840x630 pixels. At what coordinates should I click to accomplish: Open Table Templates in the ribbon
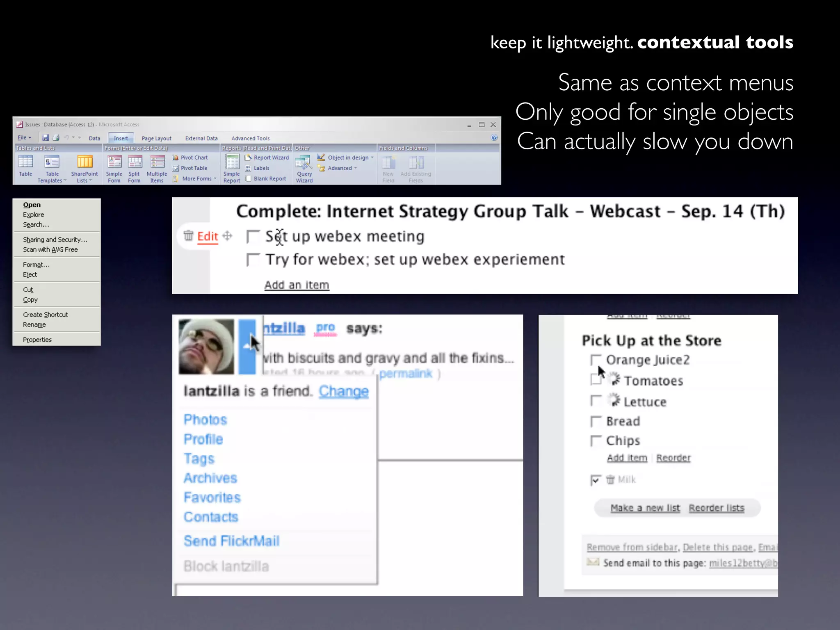(x=52, y=169)
